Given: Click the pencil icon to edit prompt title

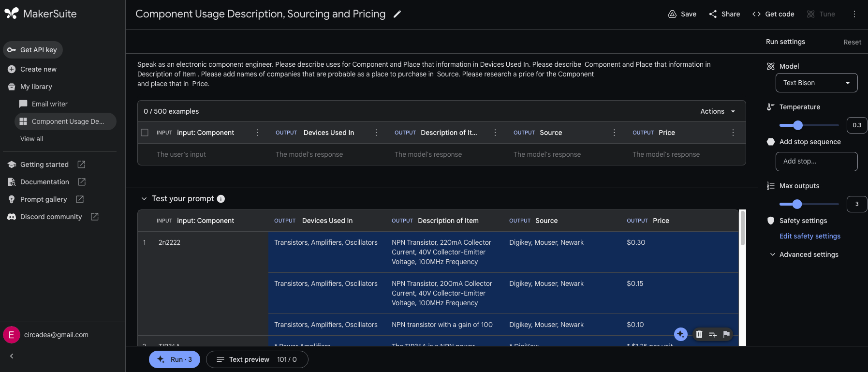Looking at the screenshot, I should point(397,14).
